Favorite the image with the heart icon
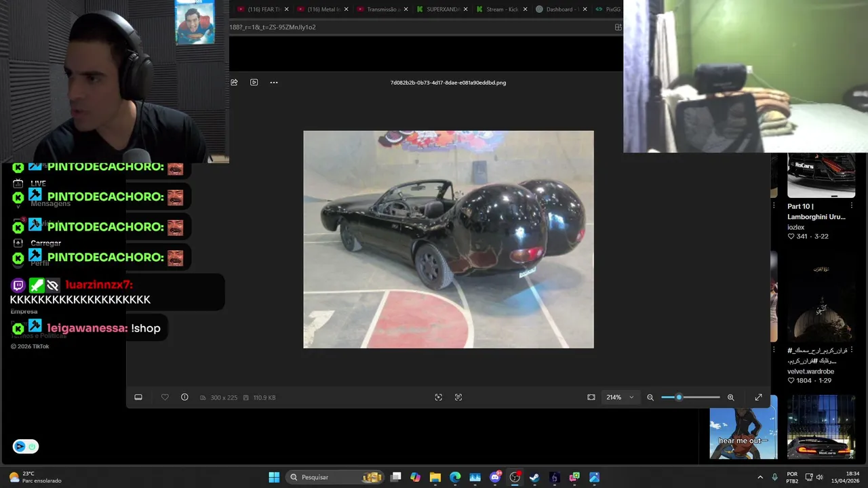868x488 pixels. point(165,397)
